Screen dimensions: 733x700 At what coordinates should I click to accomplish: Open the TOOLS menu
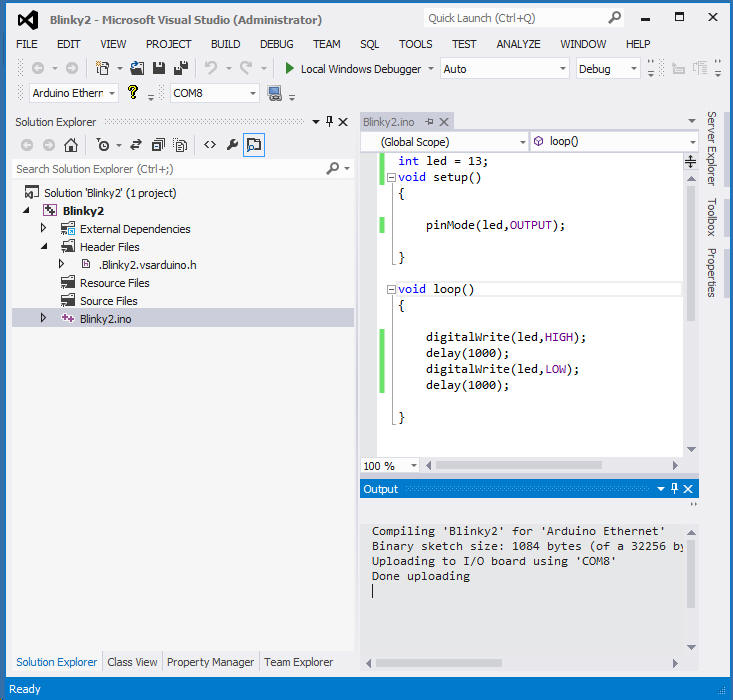(x=416, y=44)
